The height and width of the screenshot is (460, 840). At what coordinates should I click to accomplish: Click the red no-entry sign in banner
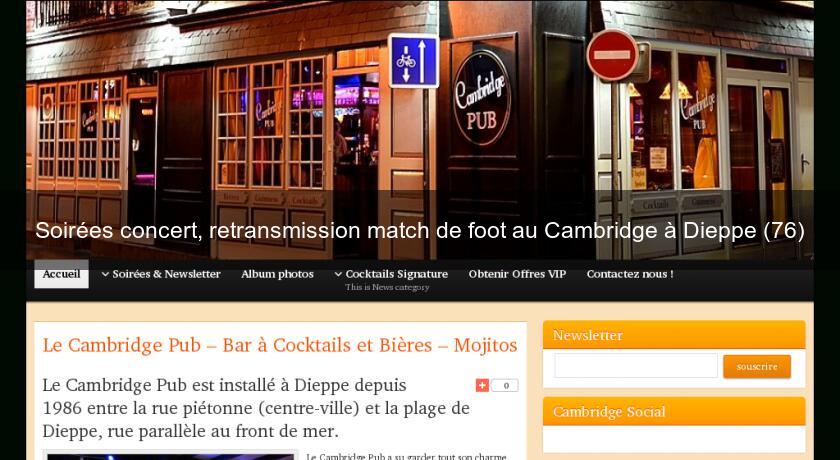coord(612,55)
